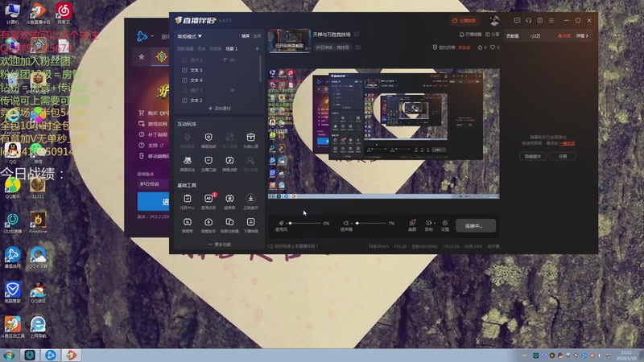Open the hamburger menu in title bar
Viewport: 644px width, 362px height.
pyautogui.click(x=551, y=20)
